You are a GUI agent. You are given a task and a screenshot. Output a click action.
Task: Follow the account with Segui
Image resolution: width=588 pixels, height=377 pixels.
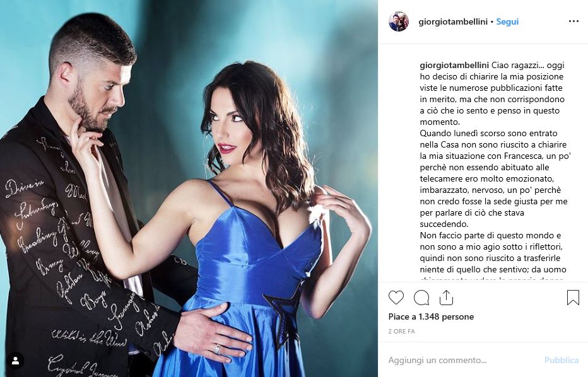coord(507,21)
